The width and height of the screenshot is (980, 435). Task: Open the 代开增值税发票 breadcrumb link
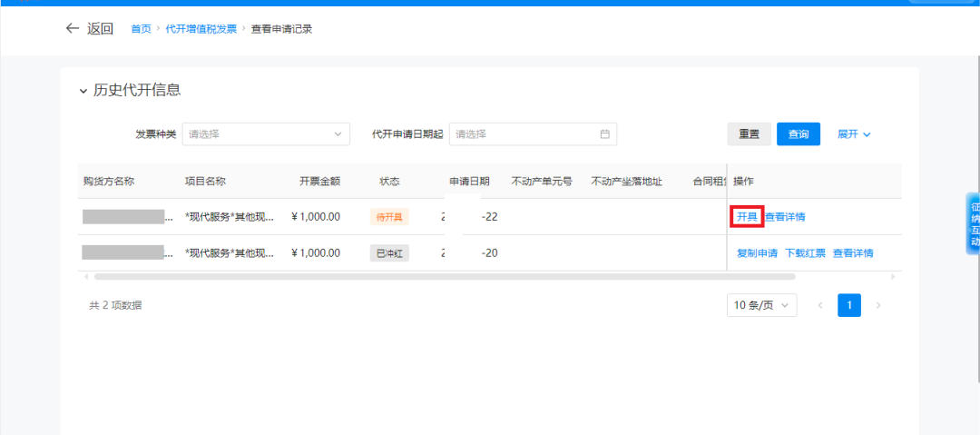point(201,29)
